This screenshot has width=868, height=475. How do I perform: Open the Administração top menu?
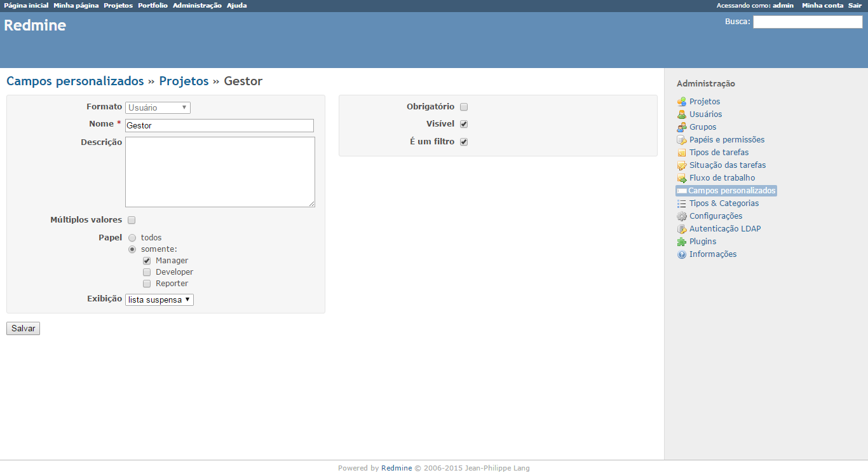[x=197, y=6]
